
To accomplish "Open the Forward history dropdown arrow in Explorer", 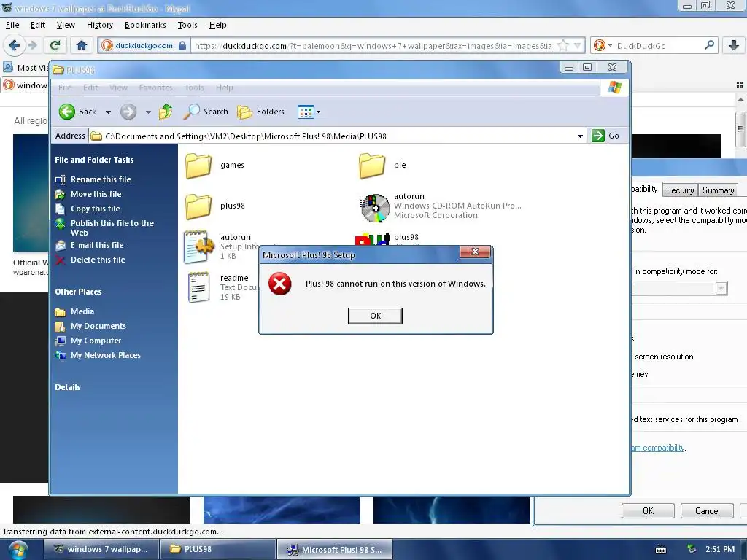I will [148, 112].
